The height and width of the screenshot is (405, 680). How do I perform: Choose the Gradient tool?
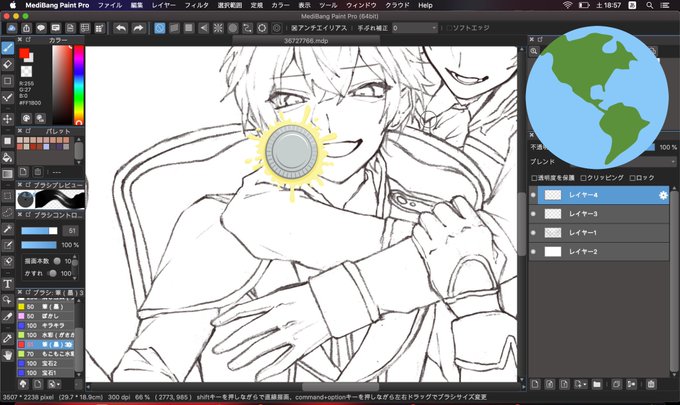[x=7, y=174]
